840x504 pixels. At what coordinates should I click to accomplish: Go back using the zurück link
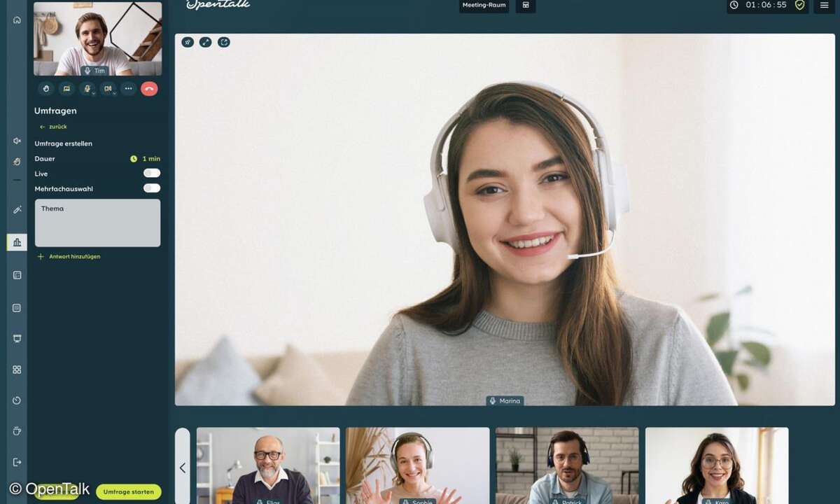(53, 127)
